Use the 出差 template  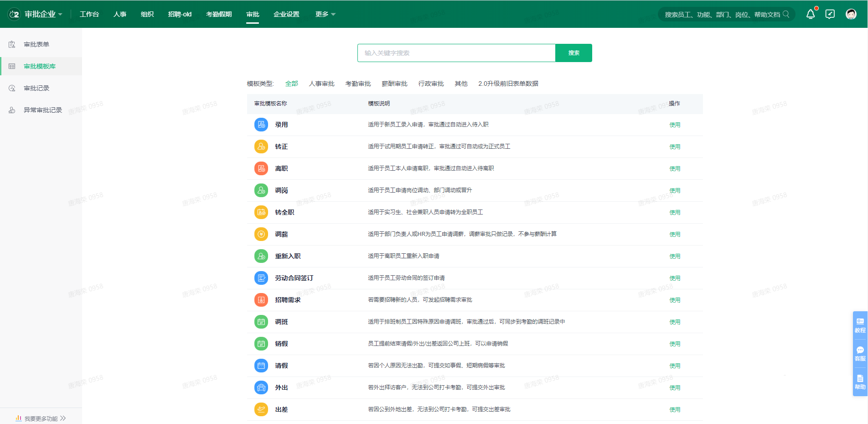pyautogui.click(x=675, y=409)
